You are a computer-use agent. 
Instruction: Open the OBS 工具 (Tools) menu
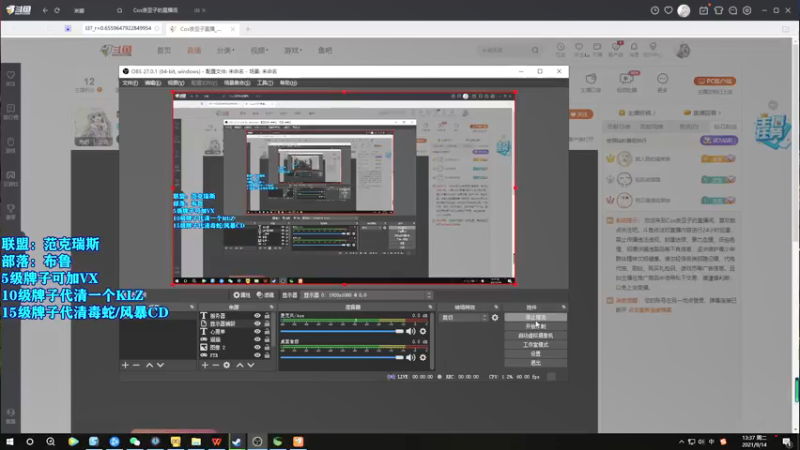pyautogui.click(x=265, y=83)
